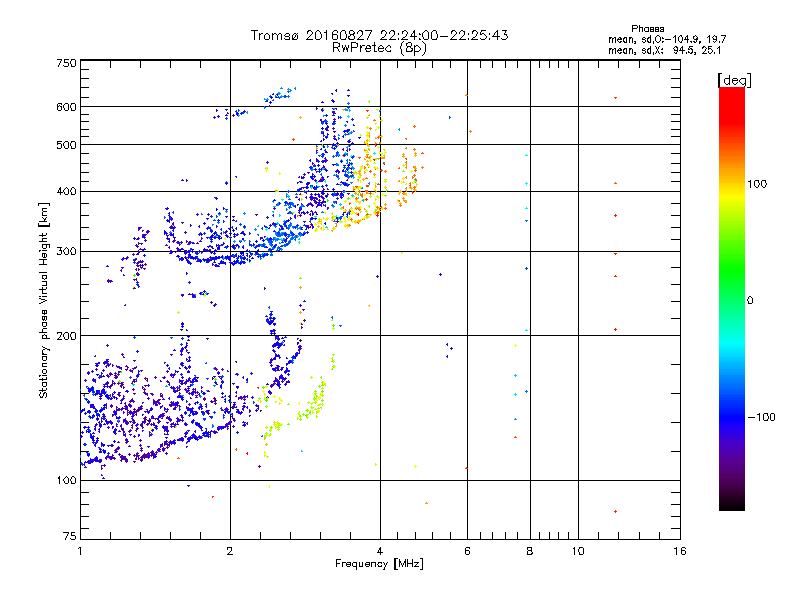Click the '100' height axis tick label
The image size is (800, 600).
[66, 480]
